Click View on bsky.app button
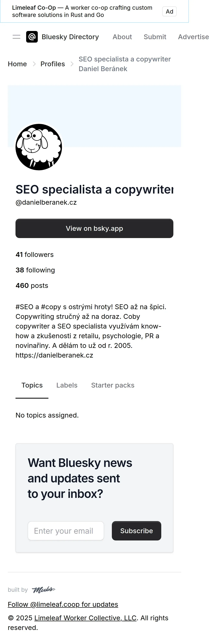This screenshot has height=644, width=215. click(x=94, y=229)
